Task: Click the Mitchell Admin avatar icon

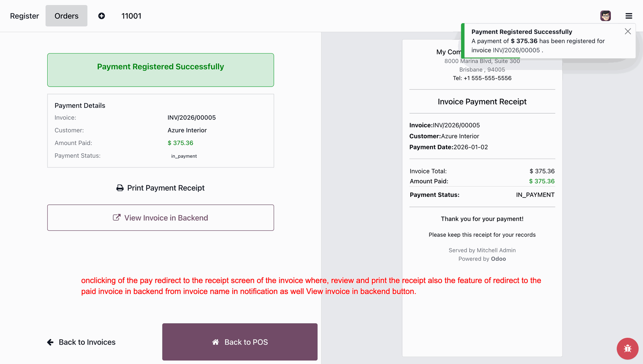Action: click(x=605, y=16)
